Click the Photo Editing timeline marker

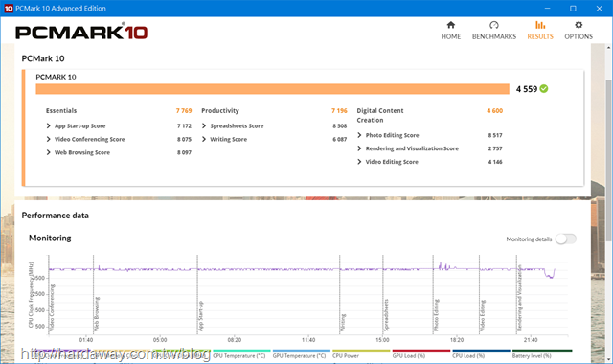click(437, 316)
